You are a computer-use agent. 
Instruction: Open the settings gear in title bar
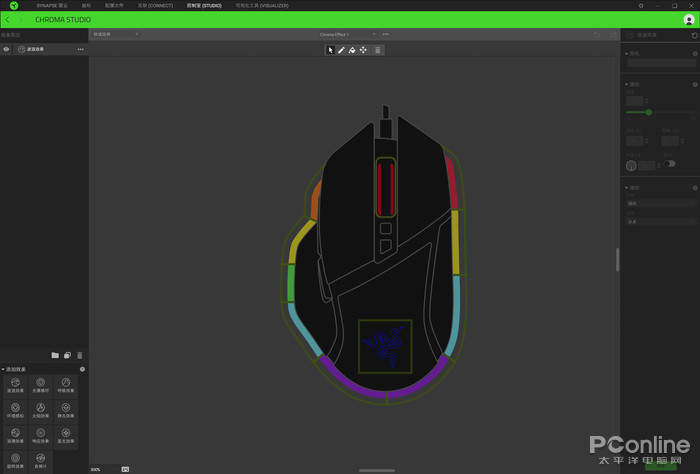pos(641,6)
